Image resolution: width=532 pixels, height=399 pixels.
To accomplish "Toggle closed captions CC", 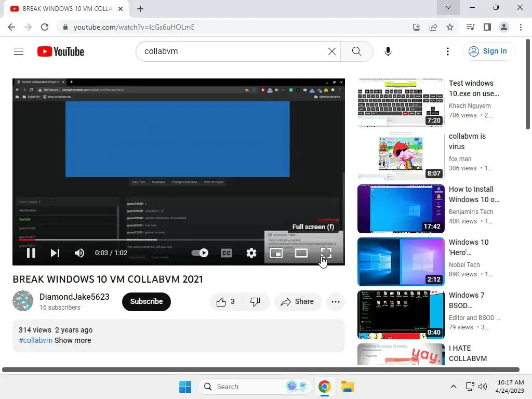I will tap(227, 253).
